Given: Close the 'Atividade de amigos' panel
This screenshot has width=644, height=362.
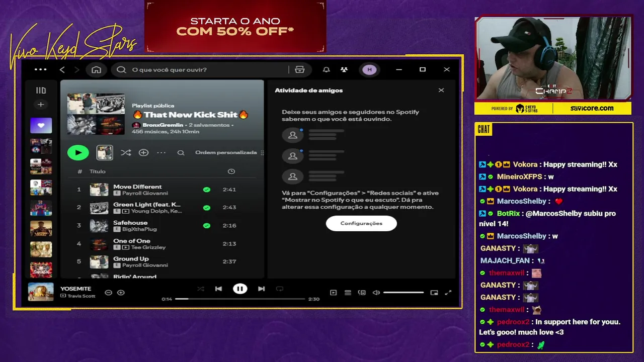Looking at the screenshot, I should pyautogui.click(x=441, y=90).
